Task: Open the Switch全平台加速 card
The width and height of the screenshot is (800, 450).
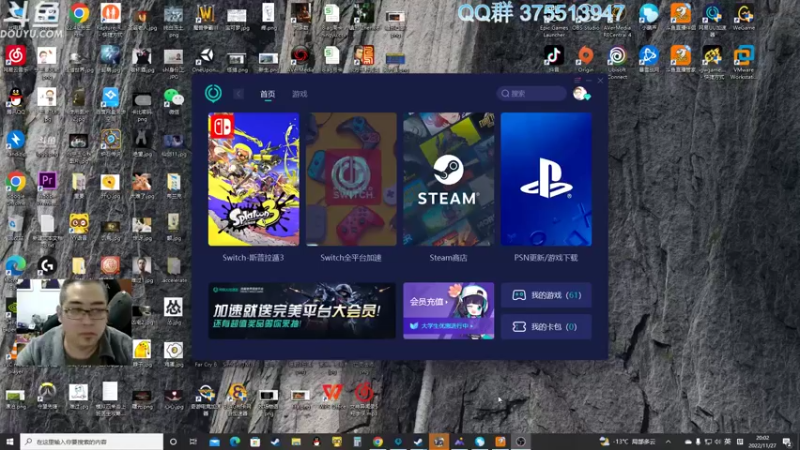Action: click(351, 179)
